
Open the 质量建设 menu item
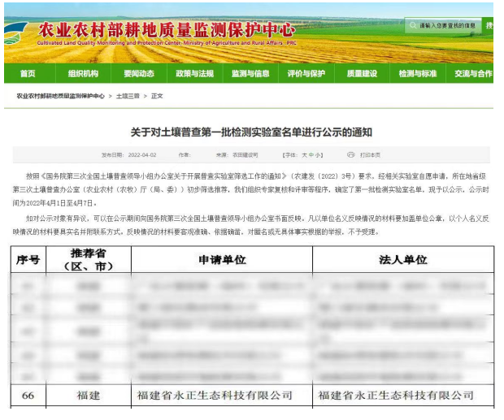[x=362, y=74]
